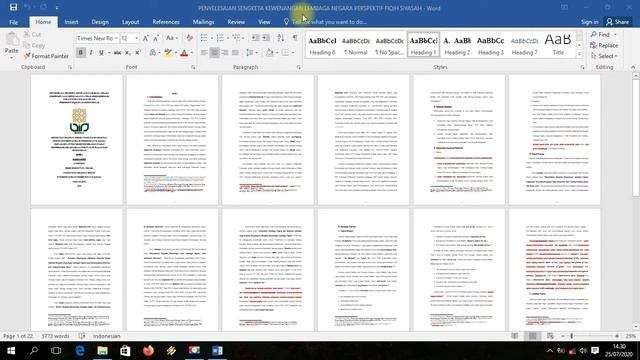This screenshot has height=360, width=640.
Task: Decrease the paragraph indent
Action: 255,38
